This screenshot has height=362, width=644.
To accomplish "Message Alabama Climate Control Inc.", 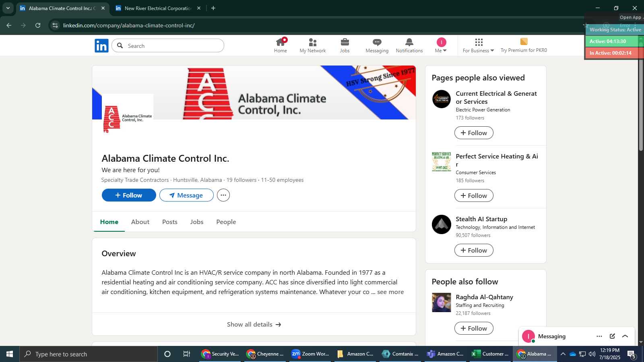I will 186,195.
